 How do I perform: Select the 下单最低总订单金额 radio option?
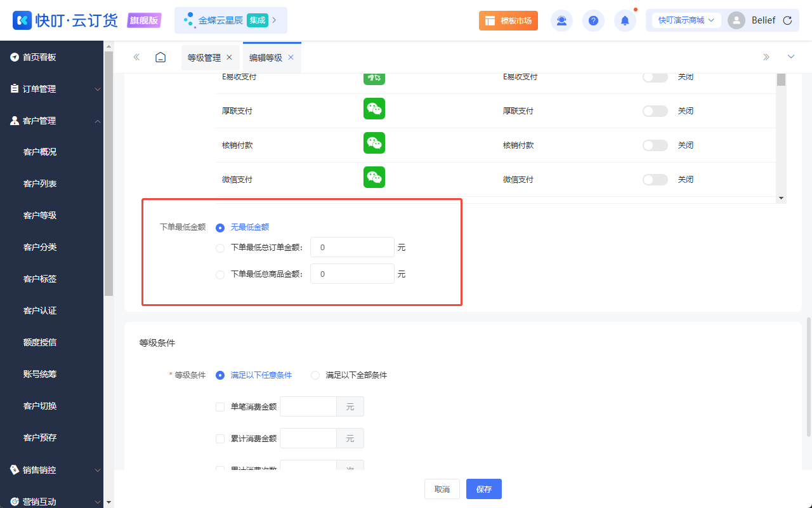tap(220, 248)
